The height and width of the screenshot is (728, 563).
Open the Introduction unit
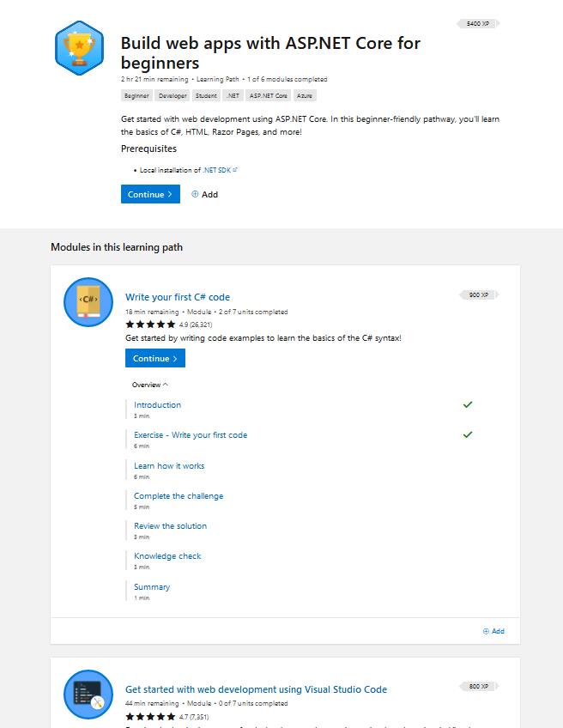(157, 405)
